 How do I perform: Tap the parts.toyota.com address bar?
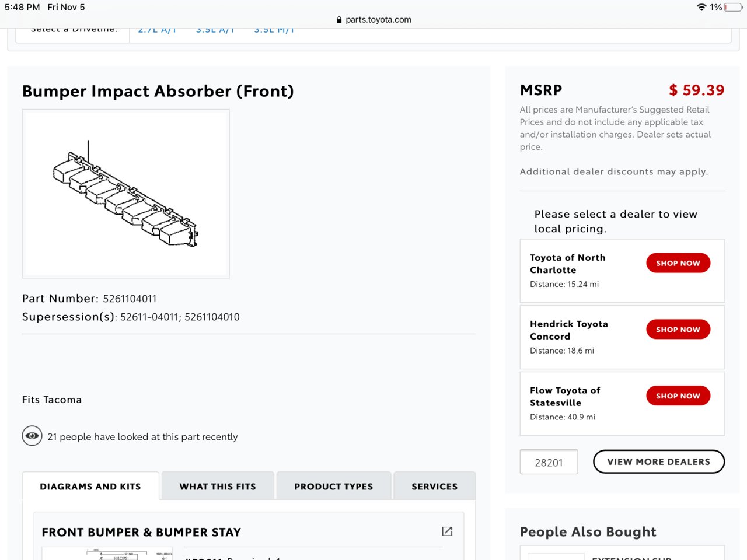point(373,20)
